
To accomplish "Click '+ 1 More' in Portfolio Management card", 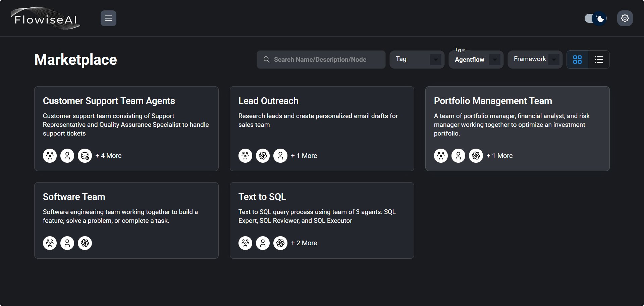I will pos(499,156).
